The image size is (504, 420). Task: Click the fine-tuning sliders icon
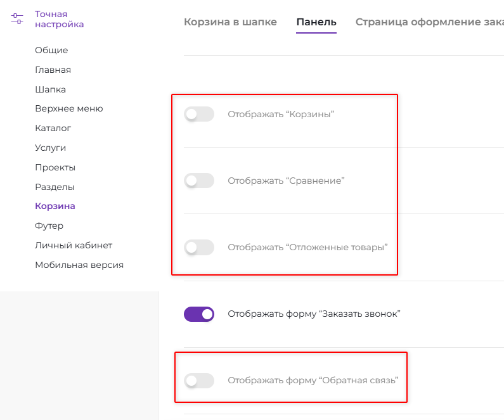click(x=17, y=19)
